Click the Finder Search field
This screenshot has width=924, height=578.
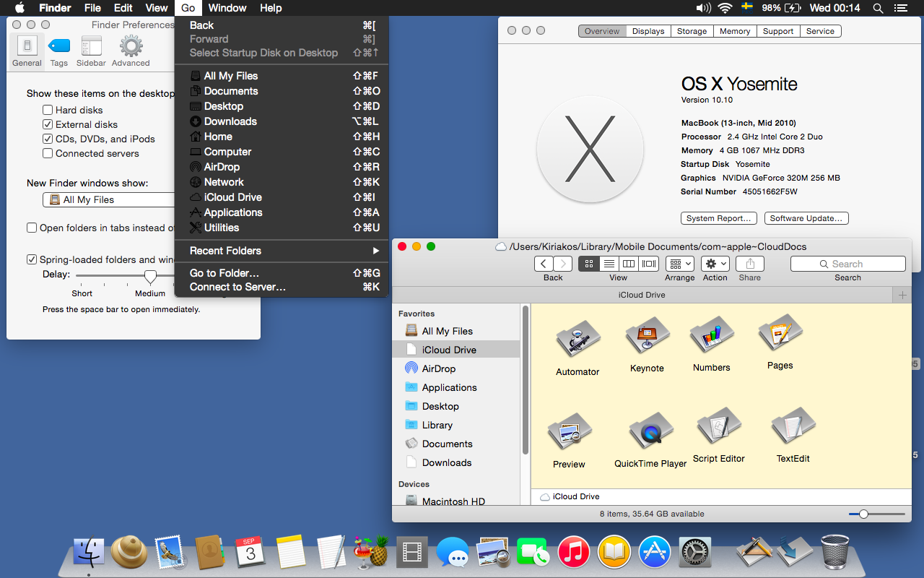848,264
